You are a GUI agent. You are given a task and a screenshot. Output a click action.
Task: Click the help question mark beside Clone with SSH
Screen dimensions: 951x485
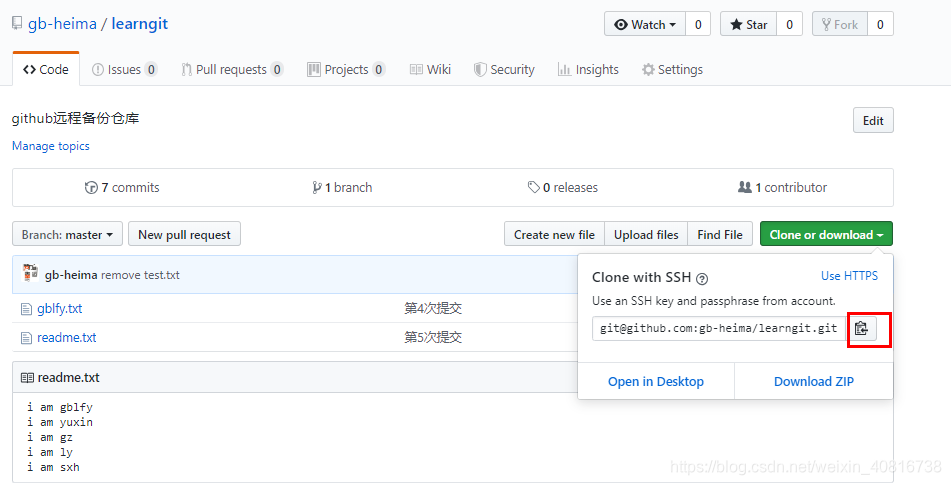click(x=702, y=279)
